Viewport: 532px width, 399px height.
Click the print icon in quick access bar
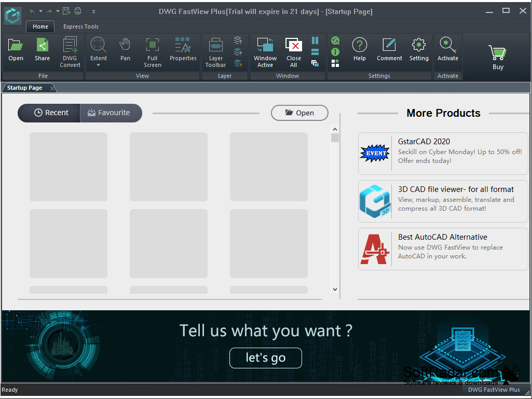coord(78,11)
